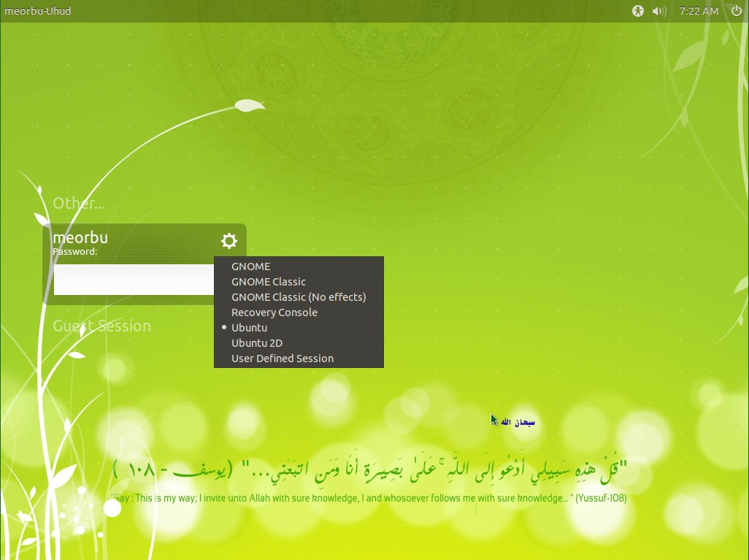Select the Ubuntu 2D session
749x560 pixels.
coord(257,342)
